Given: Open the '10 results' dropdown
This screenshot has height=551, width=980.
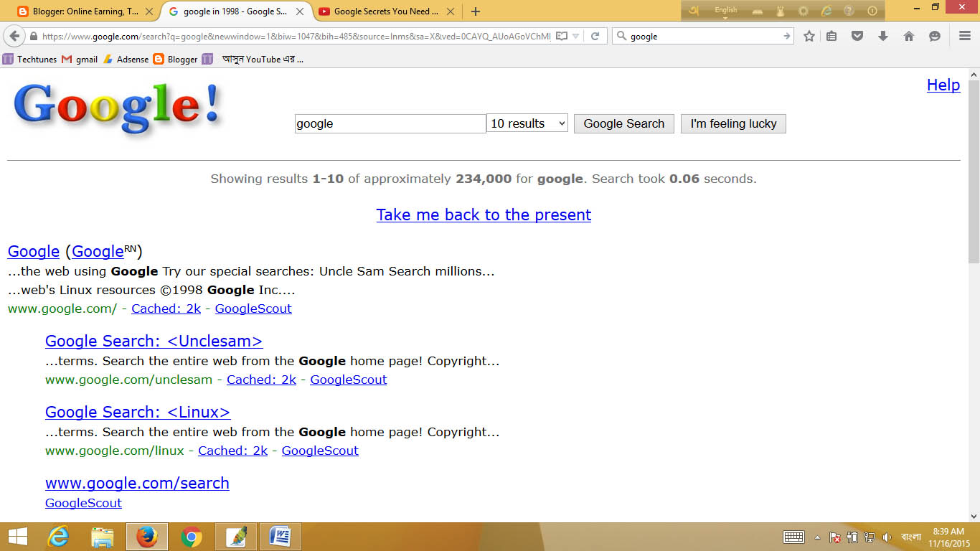Looking at the screenshot, I should [527, 123].
